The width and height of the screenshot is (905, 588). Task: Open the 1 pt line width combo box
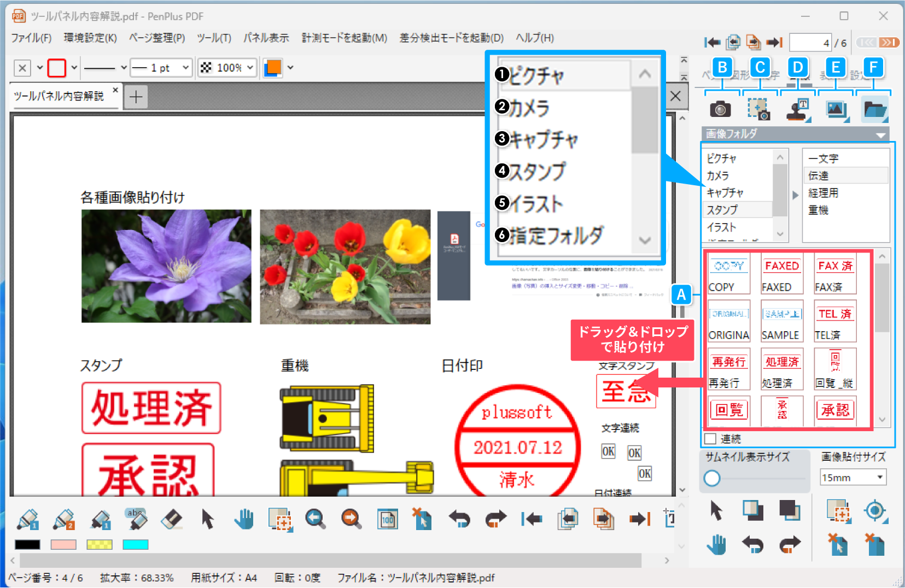point(161,68)
